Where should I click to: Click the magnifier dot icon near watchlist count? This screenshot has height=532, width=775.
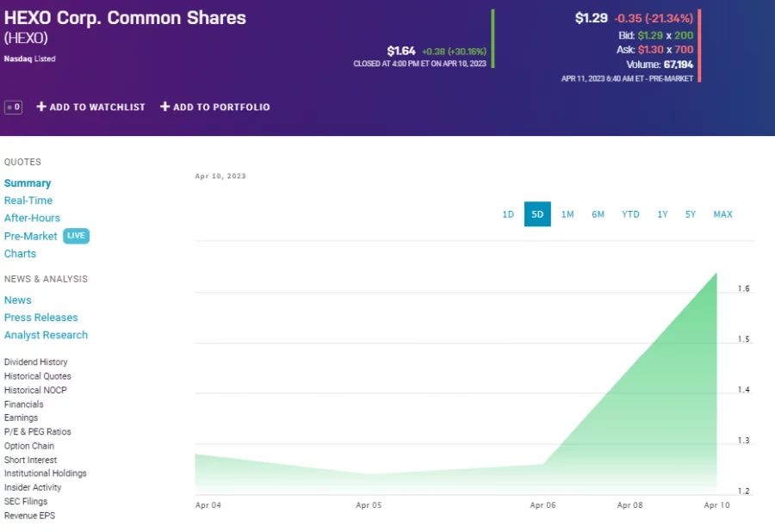pos(9,107)
